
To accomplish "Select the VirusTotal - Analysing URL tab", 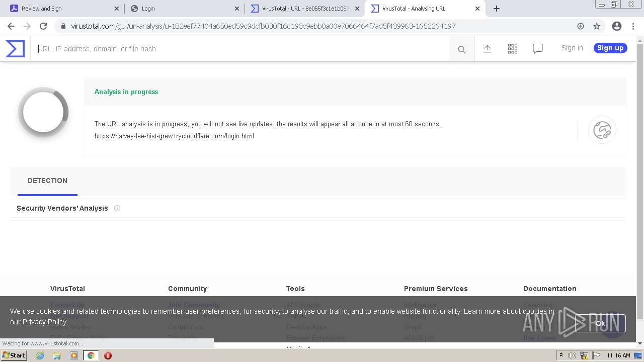I will coord(425,9).
